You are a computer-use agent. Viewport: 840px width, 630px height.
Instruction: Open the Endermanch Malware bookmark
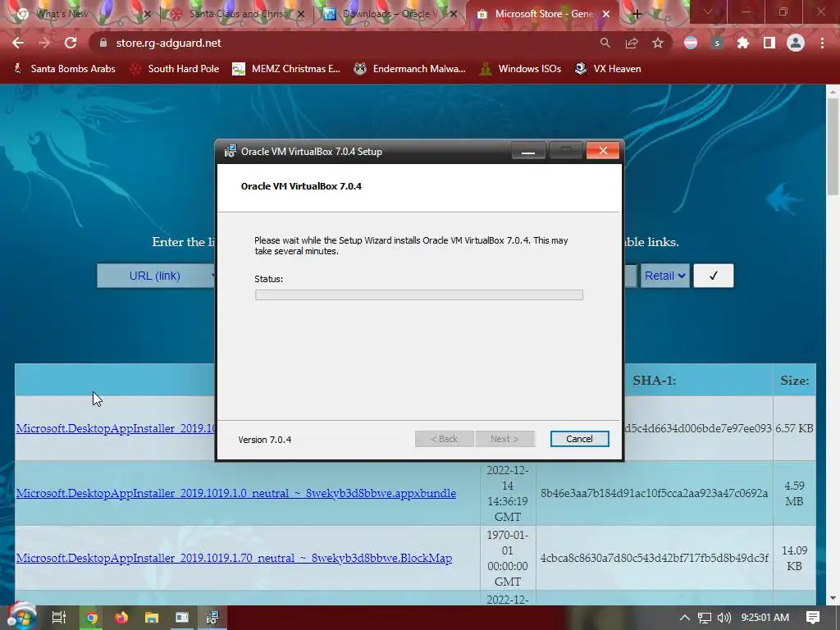[x=410, y=69]
